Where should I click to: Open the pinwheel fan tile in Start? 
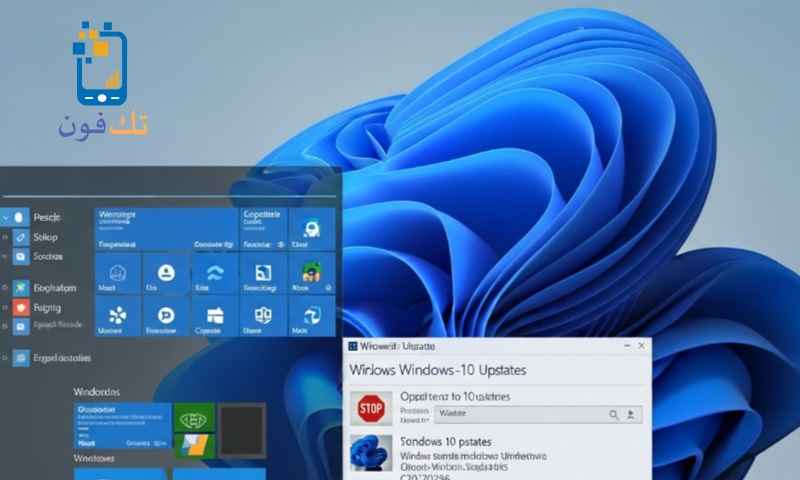click(118, 315)
